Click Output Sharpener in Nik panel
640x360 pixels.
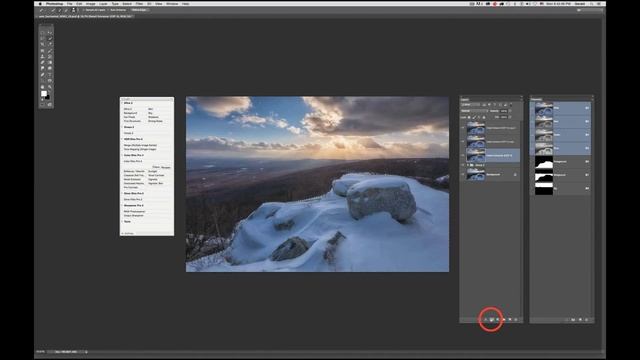133,216
